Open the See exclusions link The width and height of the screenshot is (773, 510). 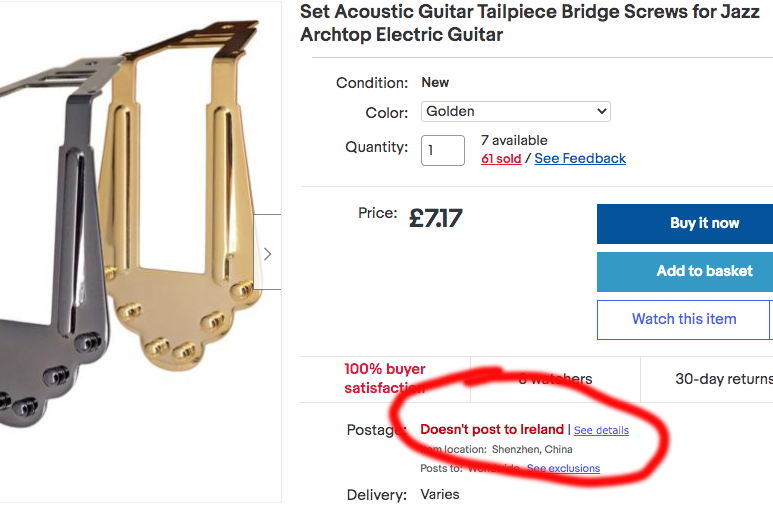coord(563,468)
